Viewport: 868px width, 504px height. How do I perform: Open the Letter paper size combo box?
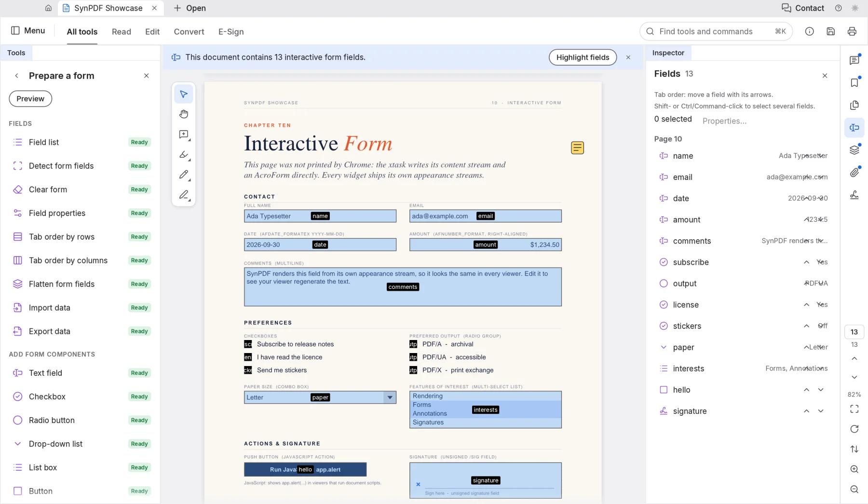tap(320, 397)
